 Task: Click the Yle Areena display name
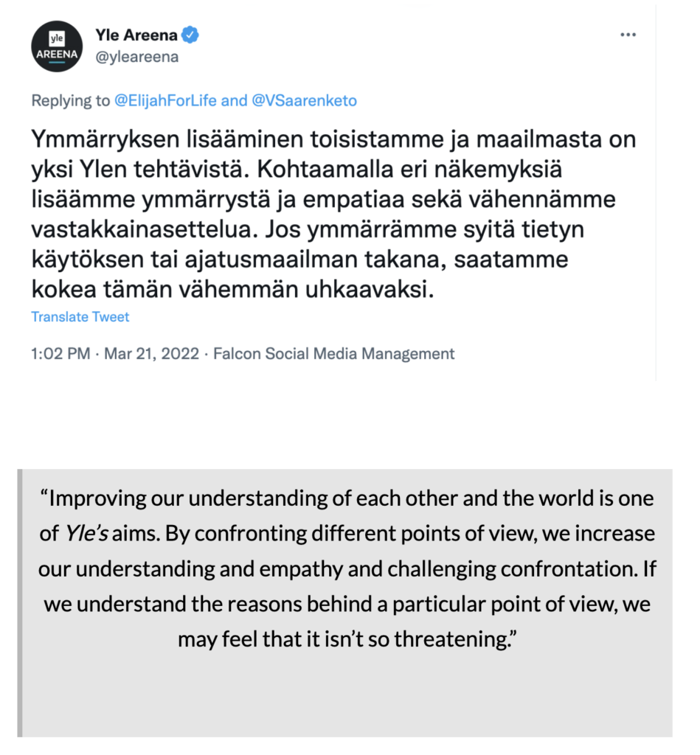tap(136, 35)
